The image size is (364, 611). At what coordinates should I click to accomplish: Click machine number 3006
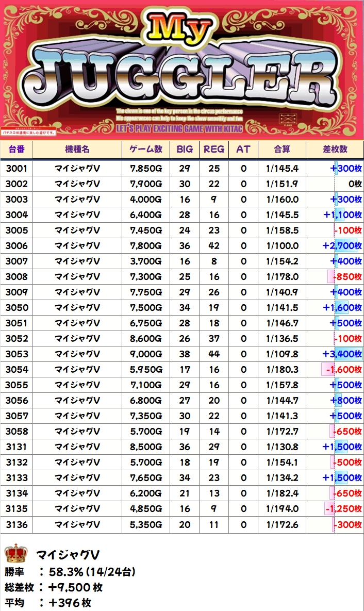click(x=16, y=246)
